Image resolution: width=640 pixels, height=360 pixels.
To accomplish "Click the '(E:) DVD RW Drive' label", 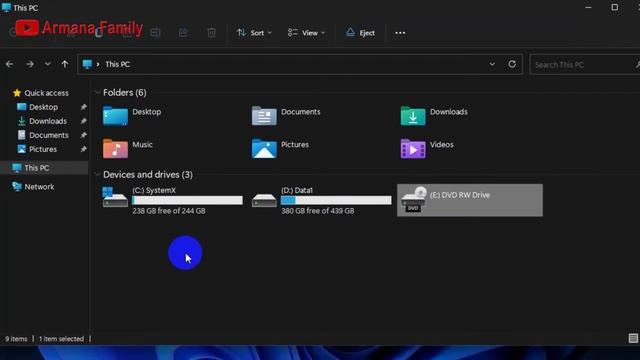I will click(460, 195).
